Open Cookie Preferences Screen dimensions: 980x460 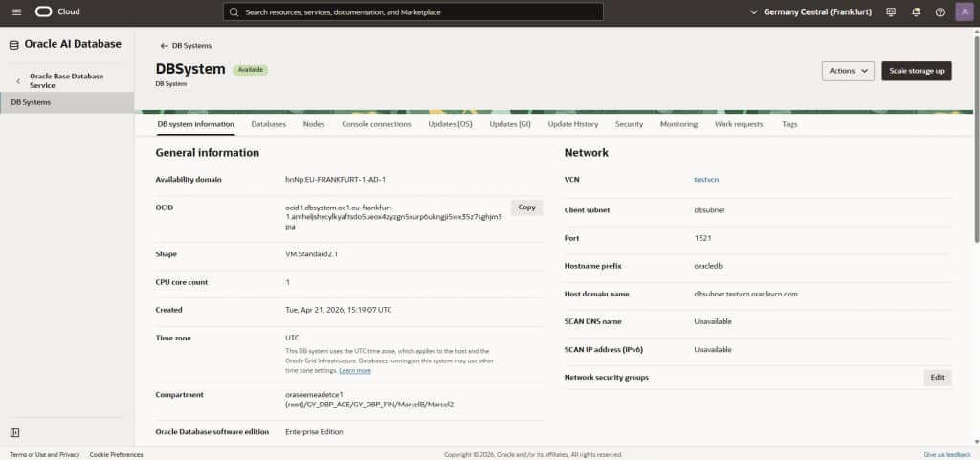pyautogui.click(x=116, y=455)
